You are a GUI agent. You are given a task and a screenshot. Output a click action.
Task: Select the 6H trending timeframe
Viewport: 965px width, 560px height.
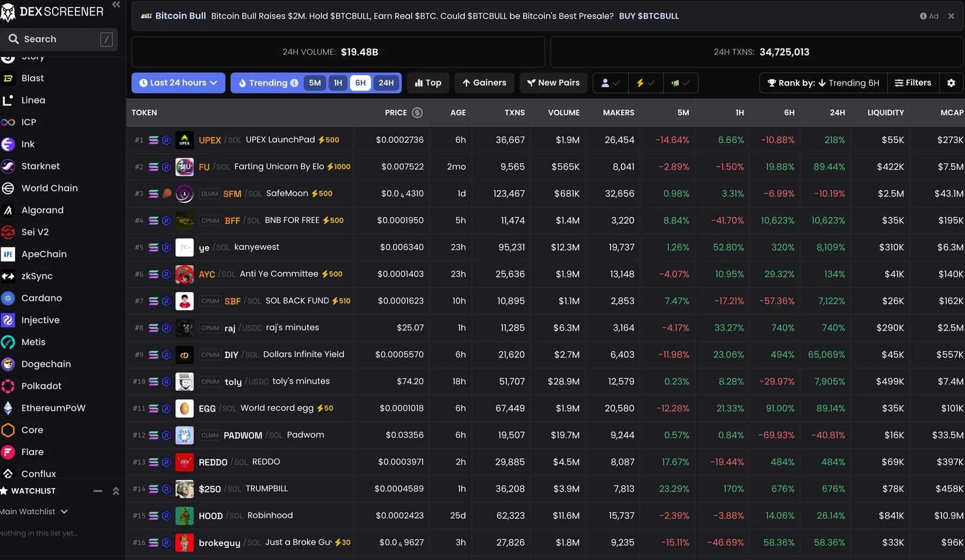[x=360, y=83]
